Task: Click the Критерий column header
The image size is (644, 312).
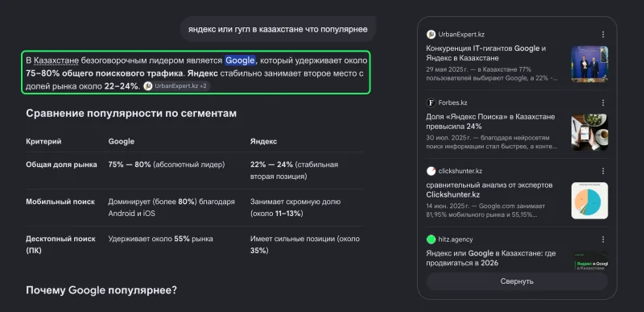Action: pos(43,141)
